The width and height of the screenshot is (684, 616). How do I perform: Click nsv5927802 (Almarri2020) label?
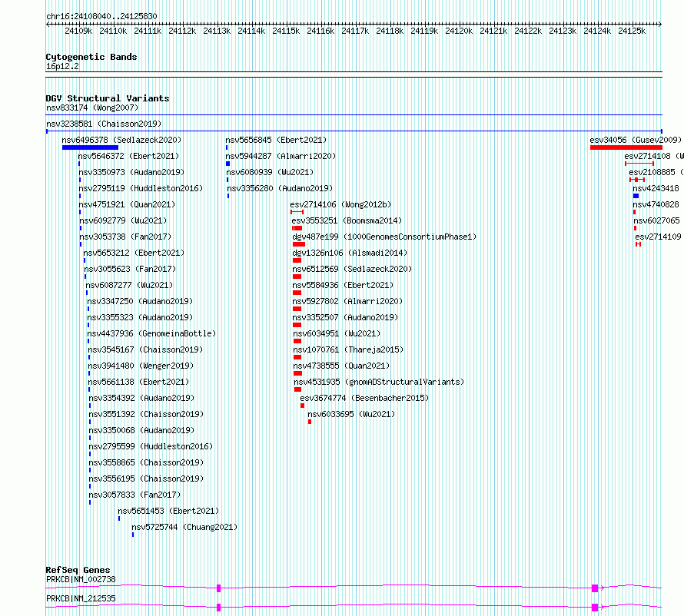click(347, 301)
